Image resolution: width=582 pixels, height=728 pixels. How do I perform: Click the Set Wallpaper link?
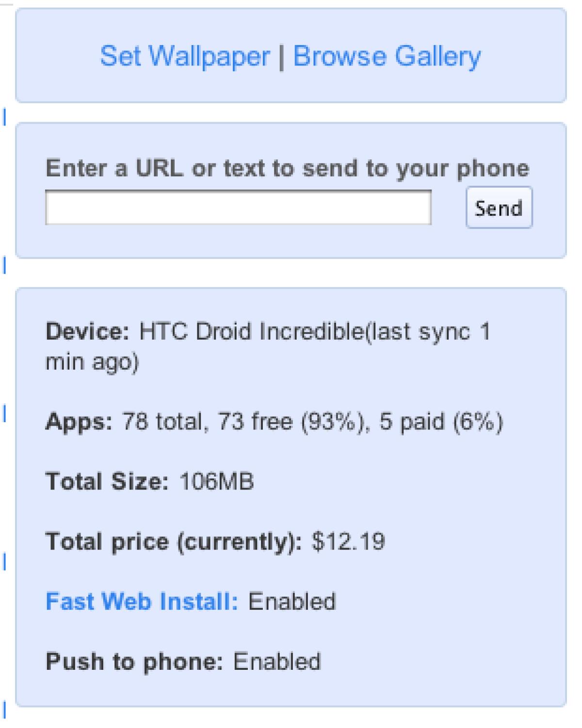coord(185,56)
